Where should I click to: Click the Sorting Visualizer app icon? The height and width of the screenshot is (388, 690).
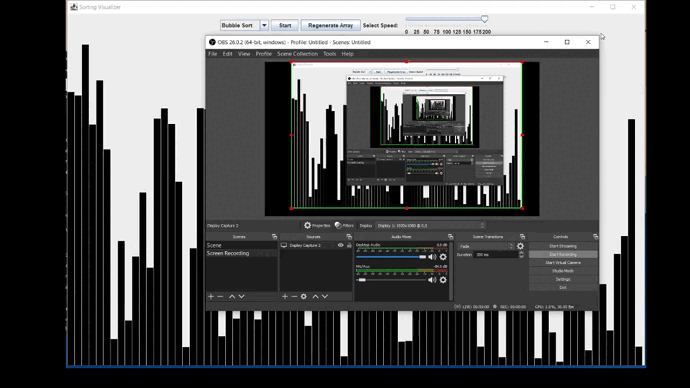pos(74,7)
